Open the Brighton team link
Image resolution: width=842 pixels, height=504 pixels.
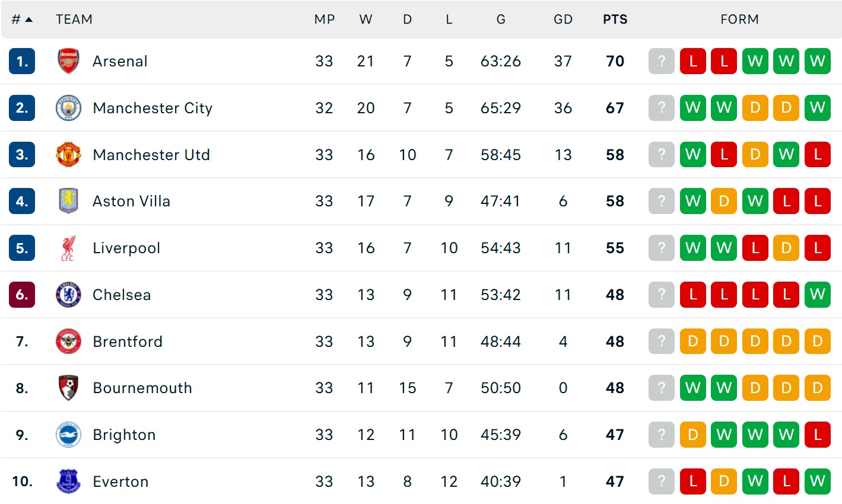point(124,435)
